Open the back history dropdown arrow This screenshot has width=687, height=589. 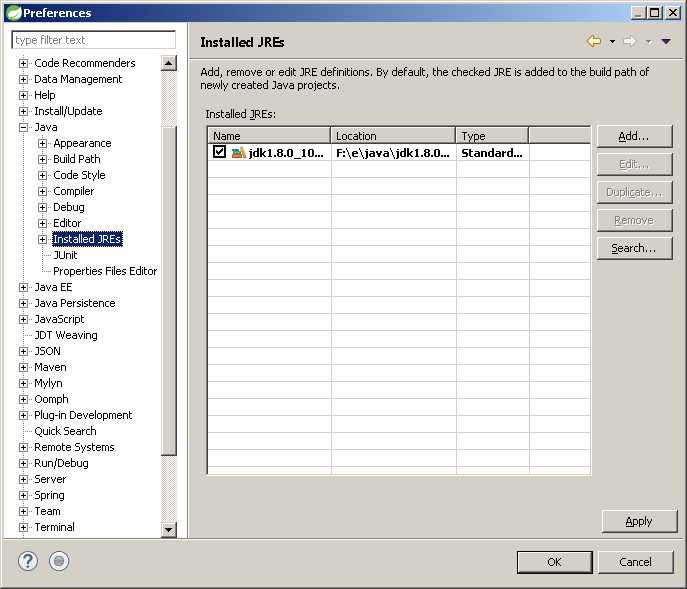(612, 42)
